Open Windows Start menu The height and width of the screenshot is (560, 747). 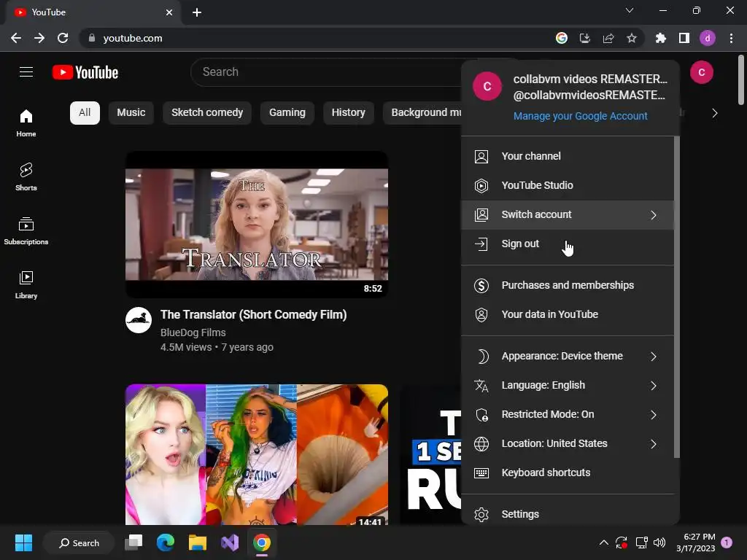[x=23, y=542]
